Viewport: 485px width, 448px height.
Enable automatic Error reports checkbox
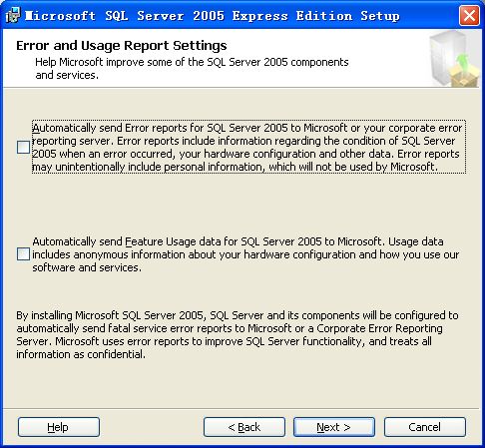pos(23,147)
